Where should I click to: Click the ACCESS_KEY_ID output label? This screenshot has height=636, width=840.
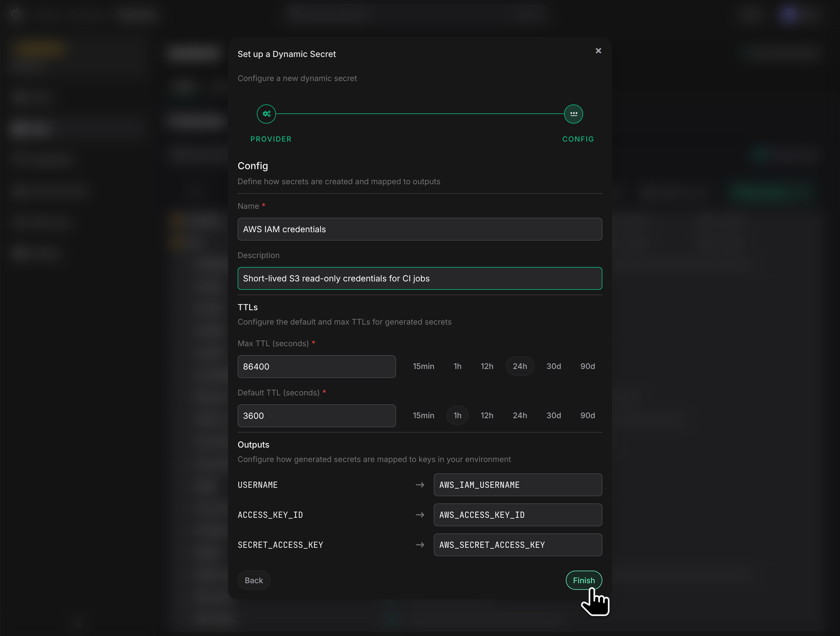270,515
